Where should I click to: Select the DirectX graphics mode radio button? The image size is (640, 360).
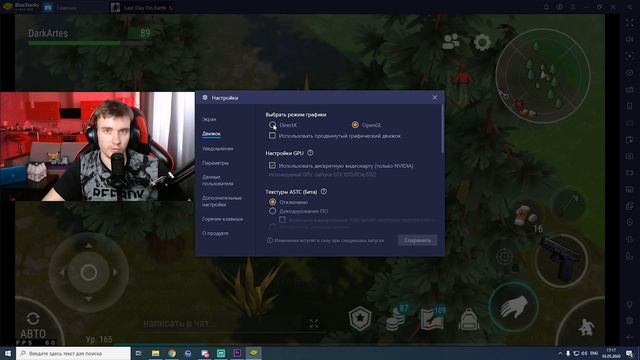coord(272,125)
